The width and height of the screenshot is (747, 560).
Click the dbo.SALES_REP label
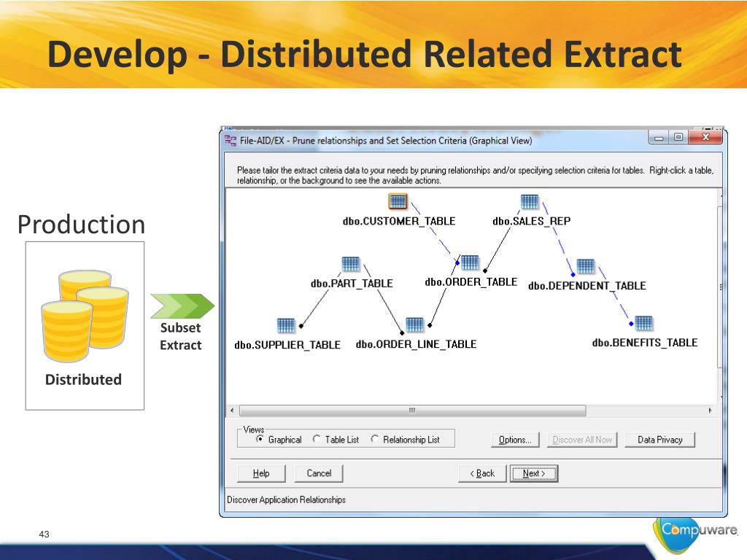[531, 221]
